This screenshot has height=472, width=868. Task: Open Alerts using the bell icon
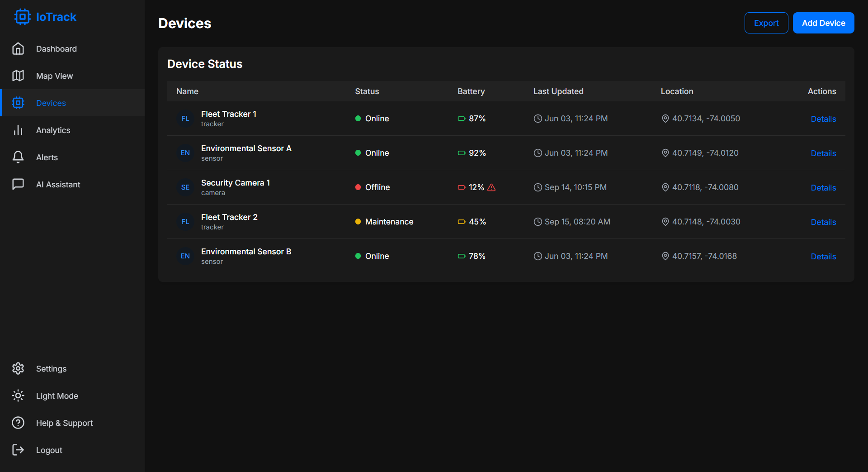tap(18, 157)
